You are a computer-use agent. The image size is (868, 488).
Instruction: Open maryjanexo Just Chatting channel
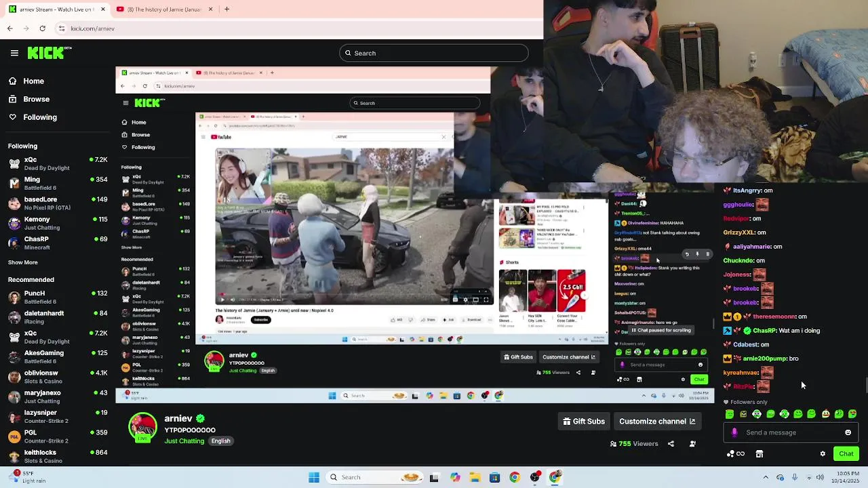(x=57, y=396)
